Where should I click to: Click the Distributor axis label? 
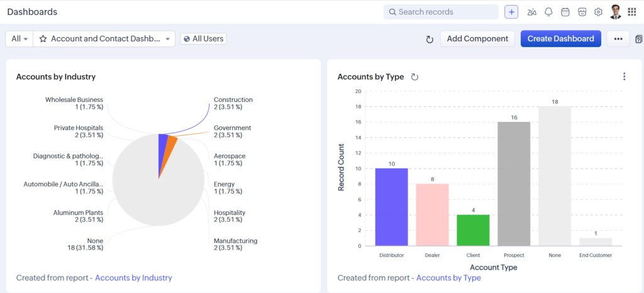391,255
